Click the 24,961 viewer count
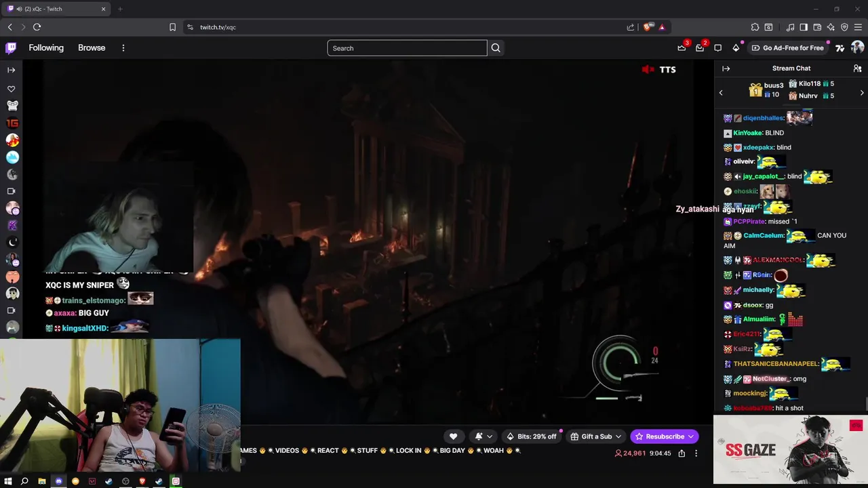Viewport: 868px width, 488px height. (x=630, y=453)
